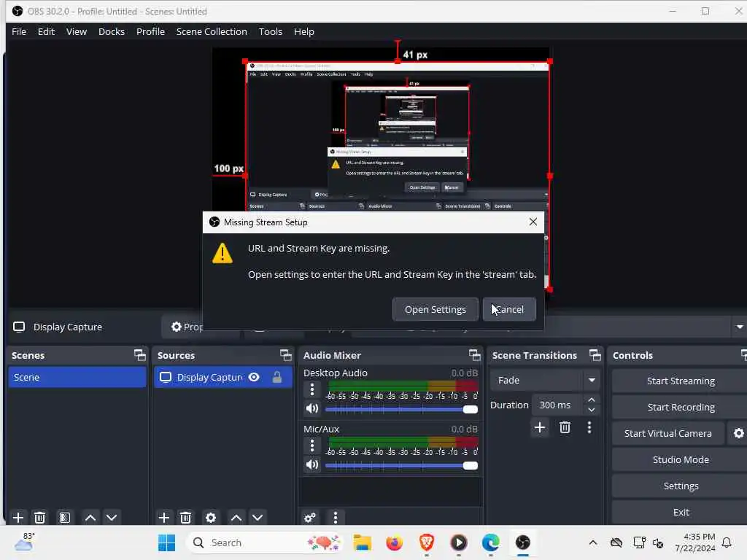Select the Scene item in Scenes list

point(77,377)
